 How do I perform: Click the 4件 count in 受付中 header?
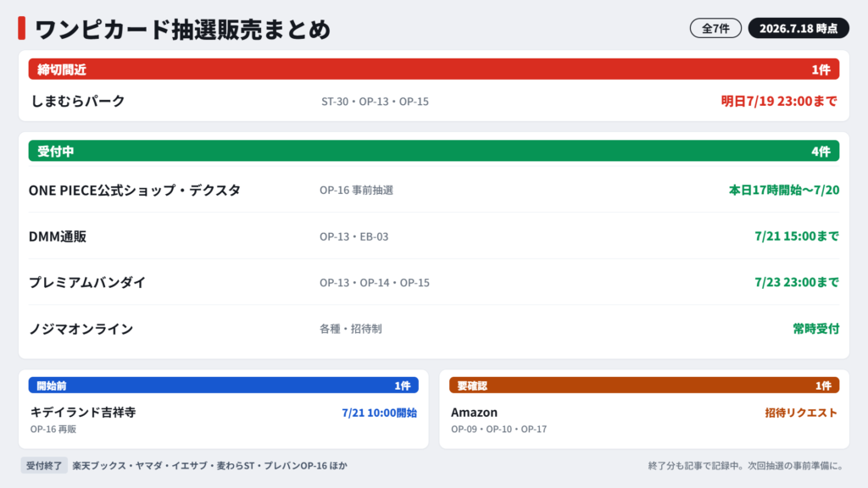821,151
